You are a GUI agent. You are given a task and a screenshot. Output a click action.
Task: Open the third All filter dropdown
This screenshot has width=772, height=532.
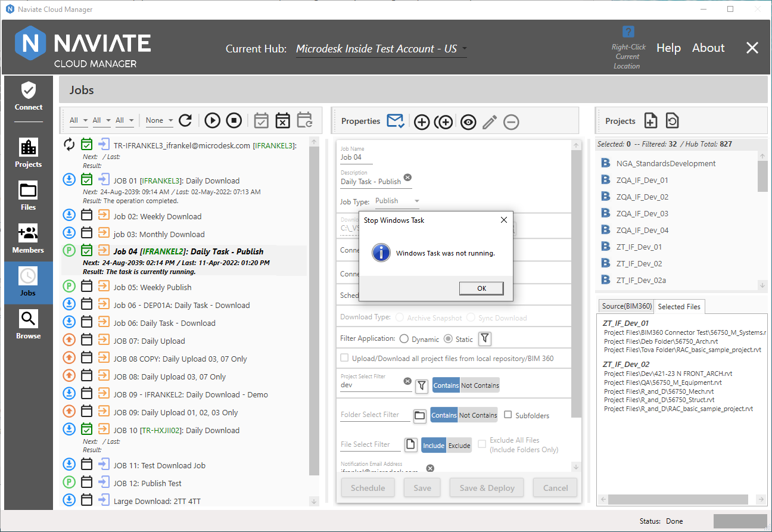click(125, 120)
